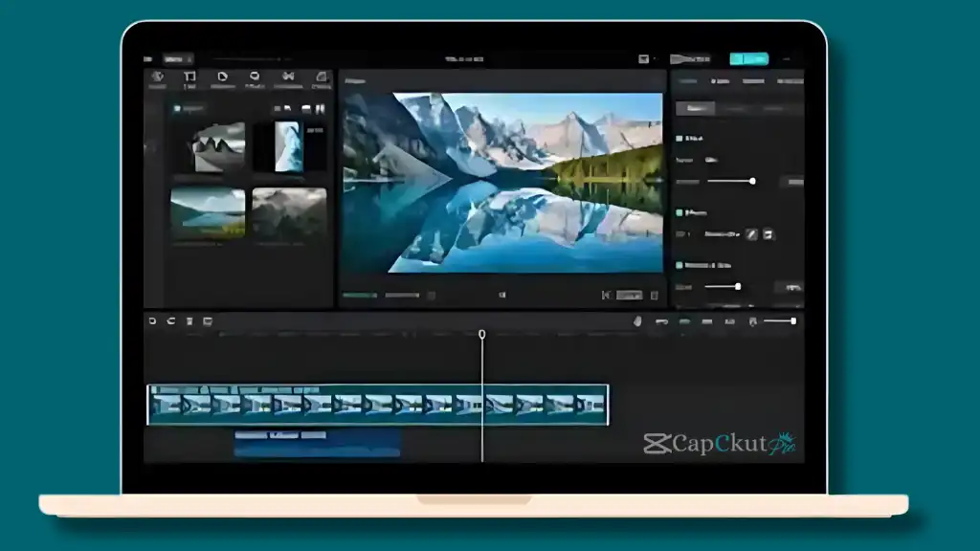Viewport: 980px width, 551px height.
Task: Toggle the link icon right of the microphone
Action: click(x=661, y=321)
